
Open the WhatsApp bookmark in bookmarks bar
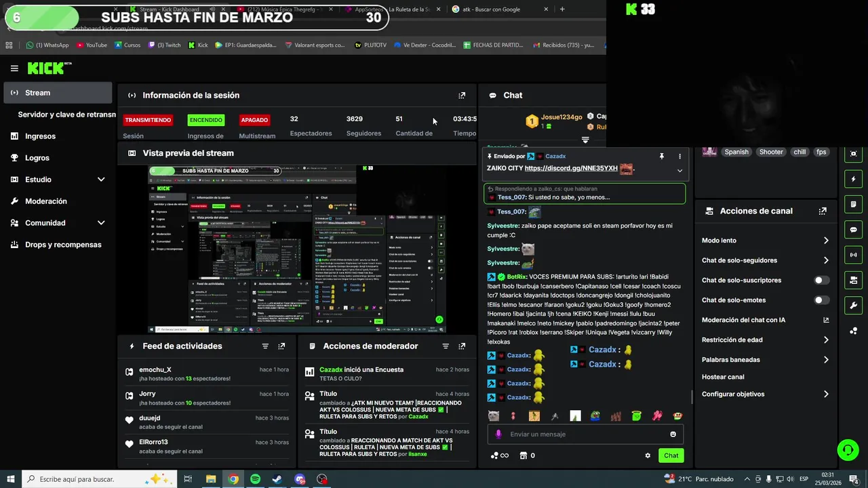(47, 45)
